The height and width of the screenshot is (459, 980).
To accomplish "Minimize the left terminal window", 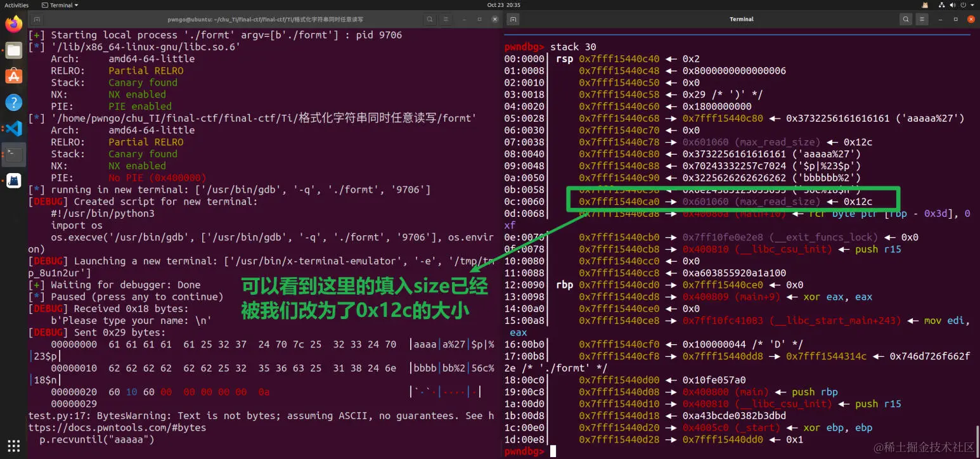I will pyautogui.click(x=465, y=20).
